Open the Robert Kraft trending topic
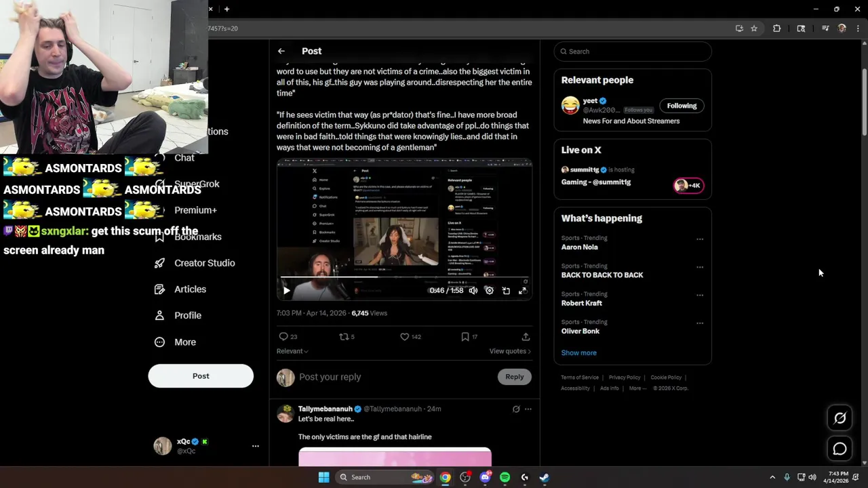Image resolution: width=868 pixels, height=488 pixels. [581, 303]
